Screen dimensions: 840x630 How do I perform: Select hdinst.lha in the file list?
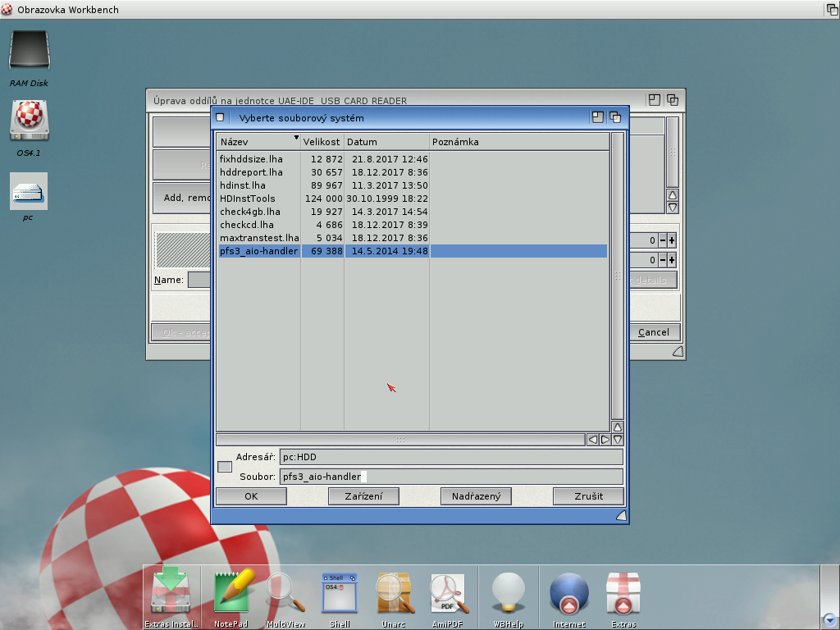(x=242, y=185)
